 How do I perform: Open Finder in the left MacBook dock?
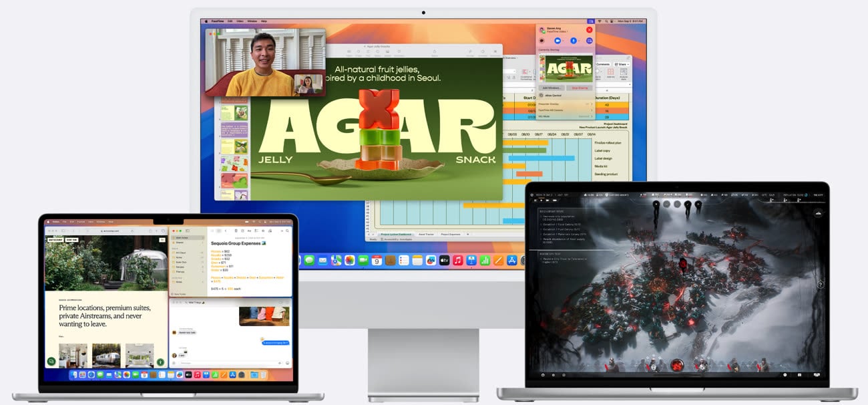coord(73,375)
